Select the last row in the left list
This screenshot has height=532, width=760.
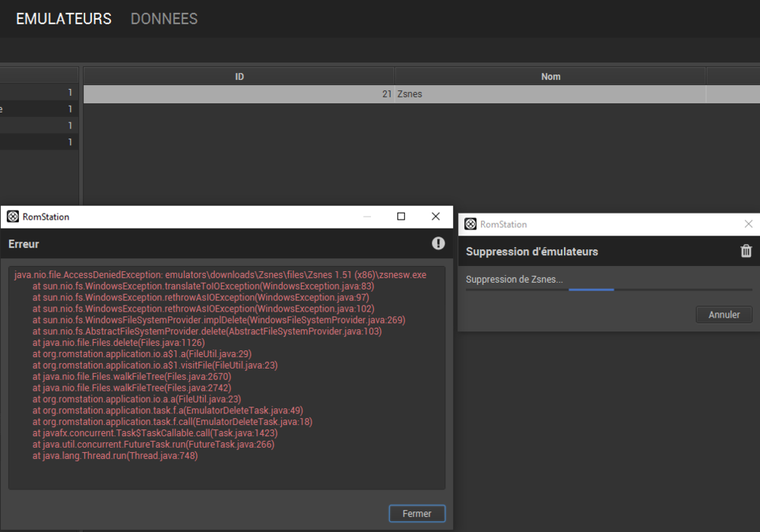pyautogui.click(x=39, y=142)
